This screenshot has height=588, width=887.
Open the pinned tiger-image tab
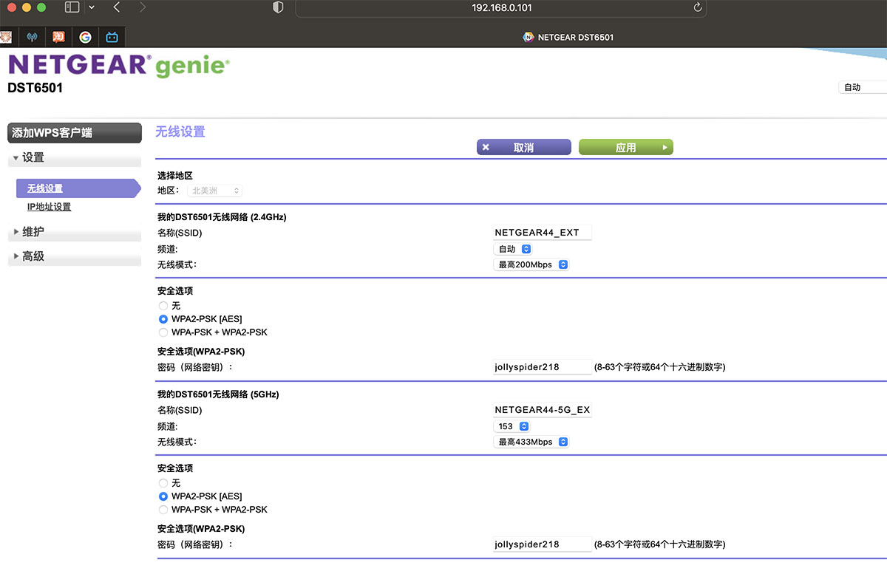[x=5, y=37]
